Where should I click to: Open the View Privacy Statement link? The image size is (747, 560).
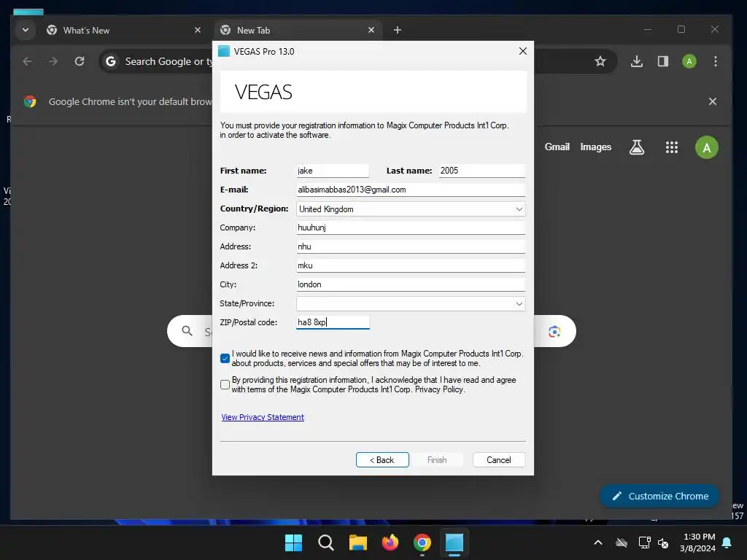coord(263,417)
